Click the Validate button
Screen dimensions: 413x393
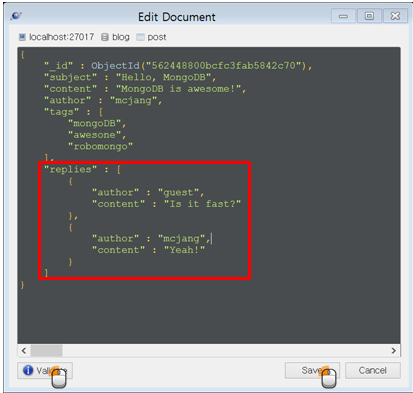(x=45, y=370)
